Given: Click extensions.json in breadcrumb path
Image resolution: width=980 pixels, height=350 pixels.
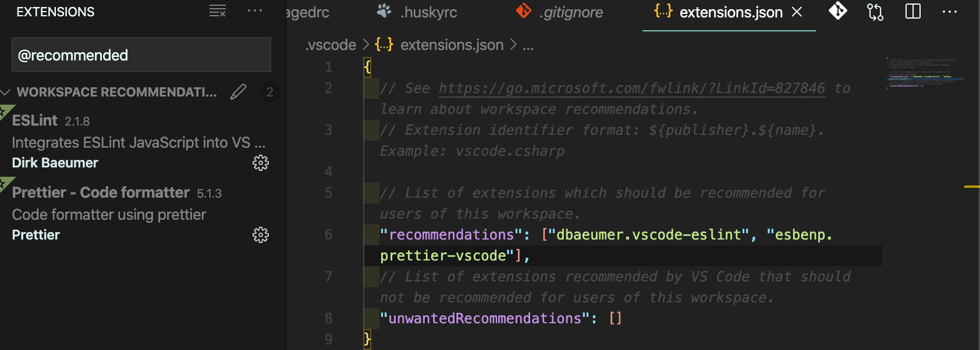Looking at the screenshot, I should (452, 45).
